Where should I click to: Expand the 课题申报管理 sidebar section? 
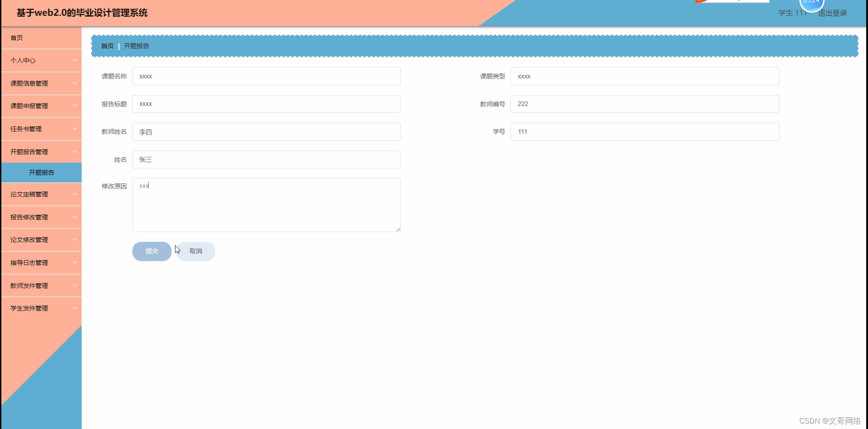[41, 106]
